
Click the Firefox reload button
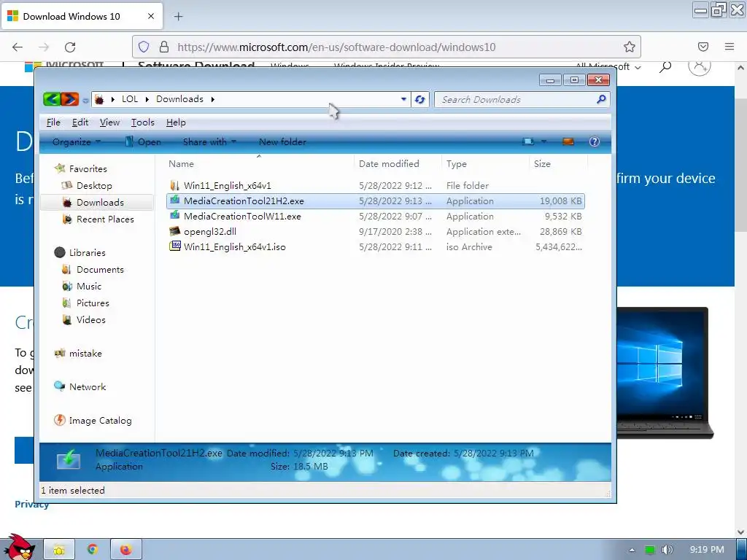(70, 47)
